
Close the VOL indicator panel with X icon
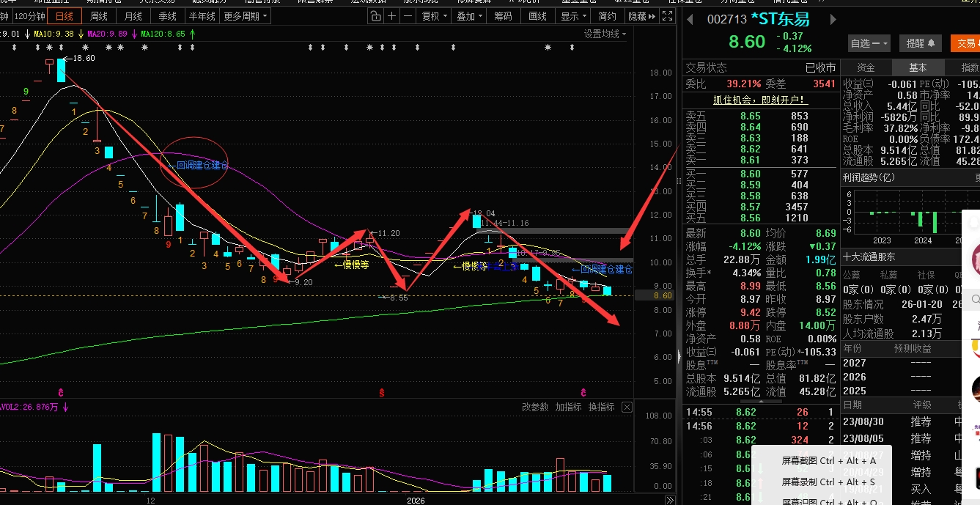click(x=627, y=407)
